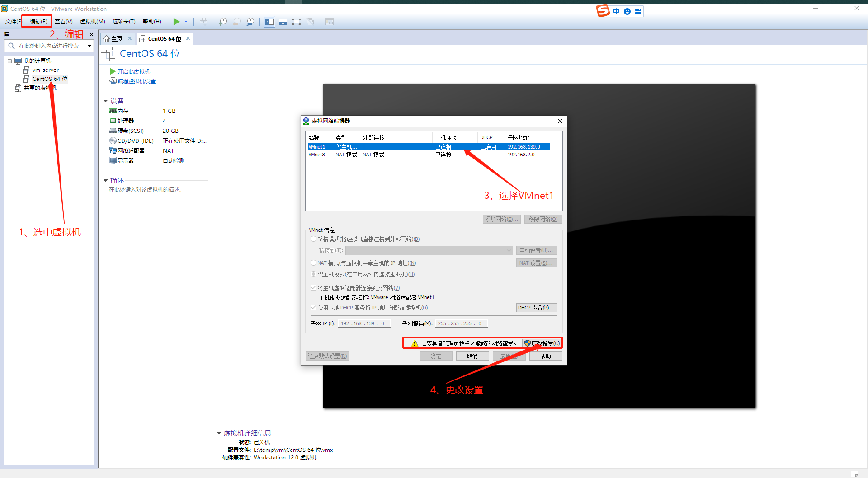Open the 选项卡(T) menu
Image resolution: width=868 pixels, height=478 pixels.
pos(124,22)
